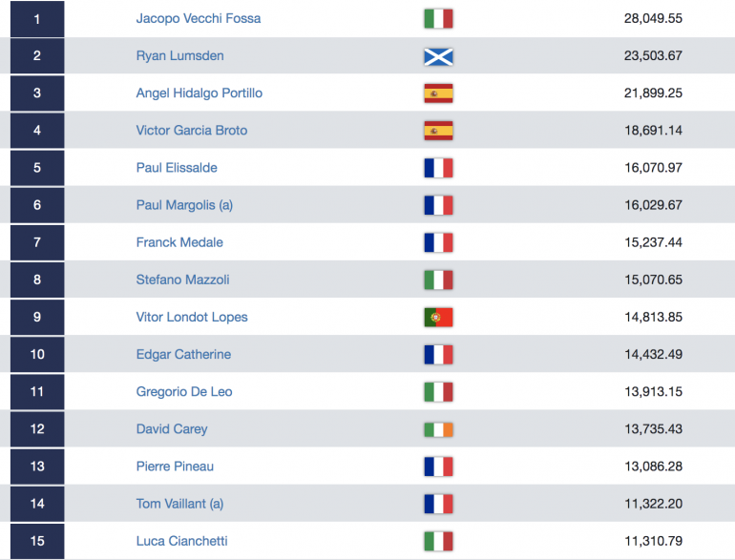
Task: Click the Portugal flag beside Vitor Londot Lopes
Action: pos(438,318)
